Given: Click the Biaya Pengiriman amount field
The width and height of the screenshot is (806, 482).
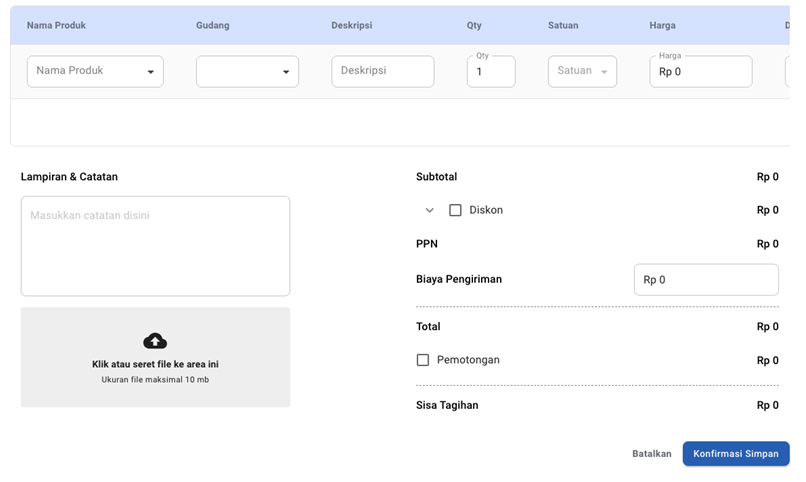Looking at the screenshot, I should pos(706,280).
